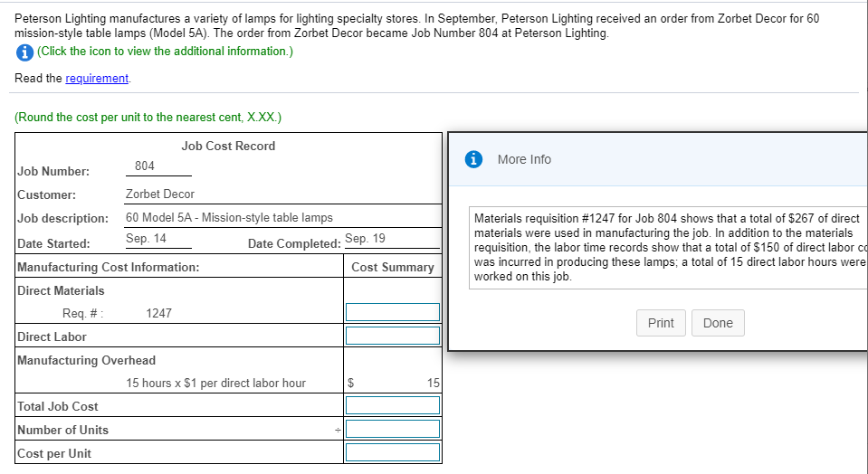Focus the Cost per Unit input box
Screen dimensions: 868x474
pyautogui.click(x=392, y=452)
